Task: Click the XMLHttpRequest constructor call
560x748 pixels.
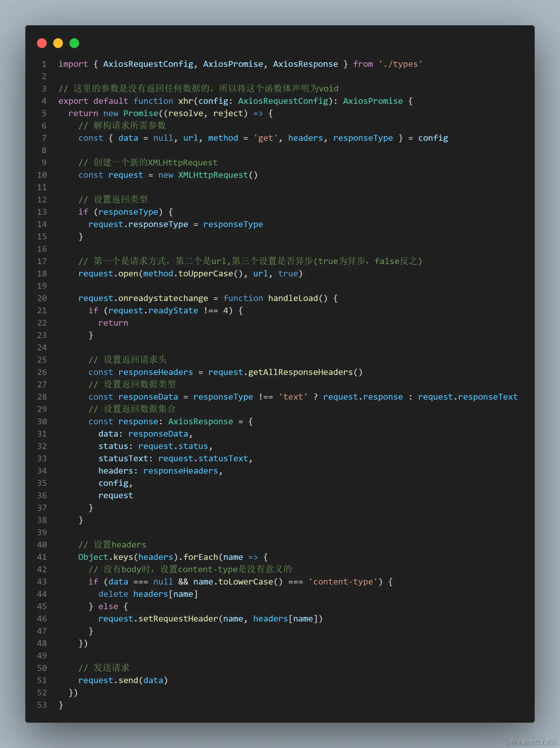Action: [x=213, y=175]
